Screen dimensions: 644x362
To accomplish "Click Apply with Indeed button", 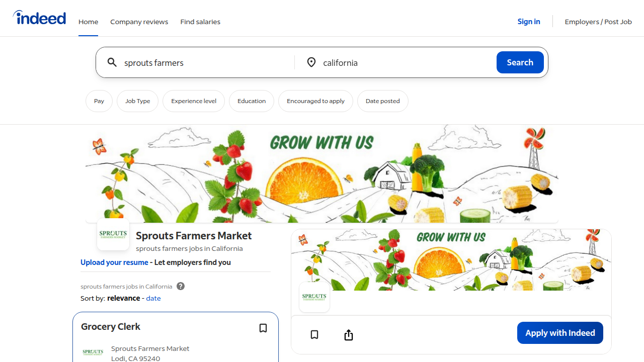I will point(560,333).
